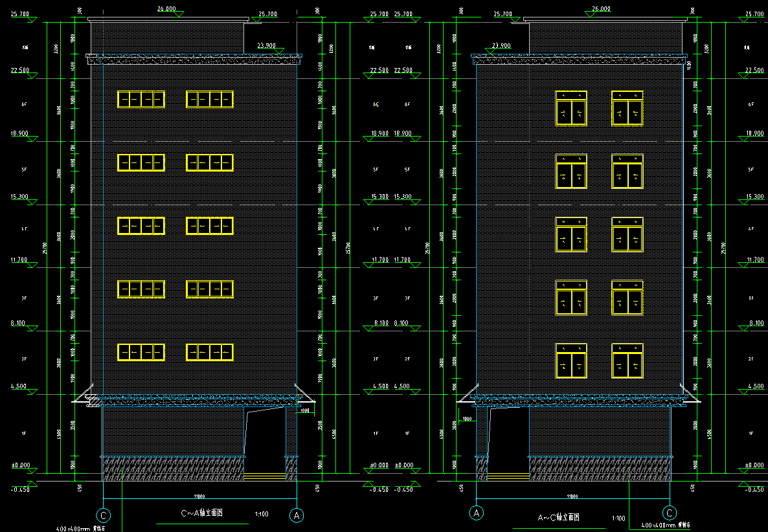Click axis bubble A under left elevation

(x=297, y=515)
